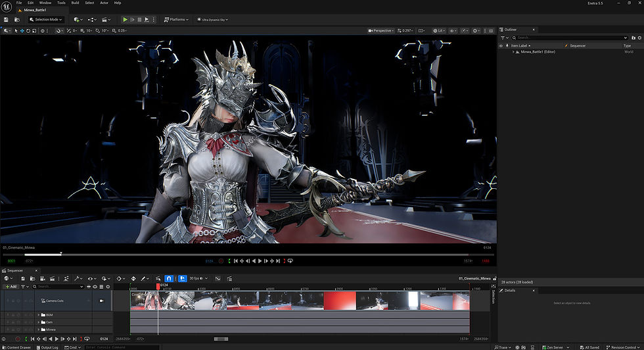Click the Sequencer column header in Outliner
The width and height of the screenshot is (644, 350).
[578, 45]
